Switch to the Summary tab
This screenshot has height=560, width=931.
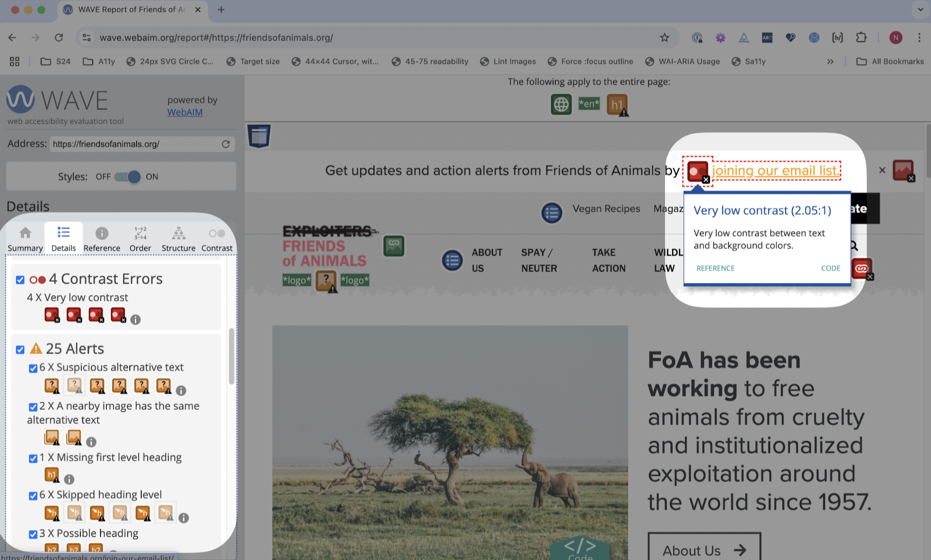click(x=25, y=238)
